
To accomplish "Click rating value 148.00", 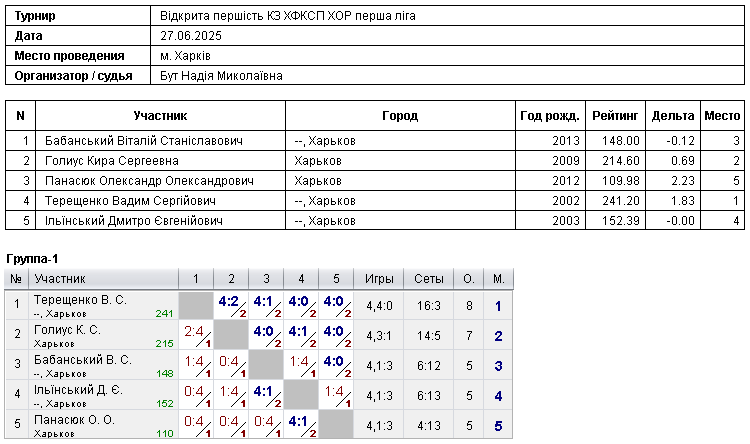I will coord(621,141).
